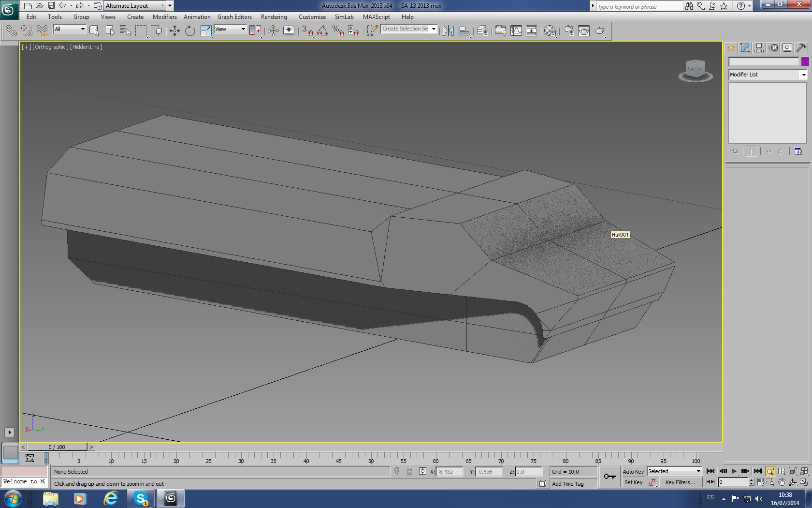Open Curve Editor from the toolbar
The width and height of the screenshot is (812, 508).
click(x=516, y=31)
